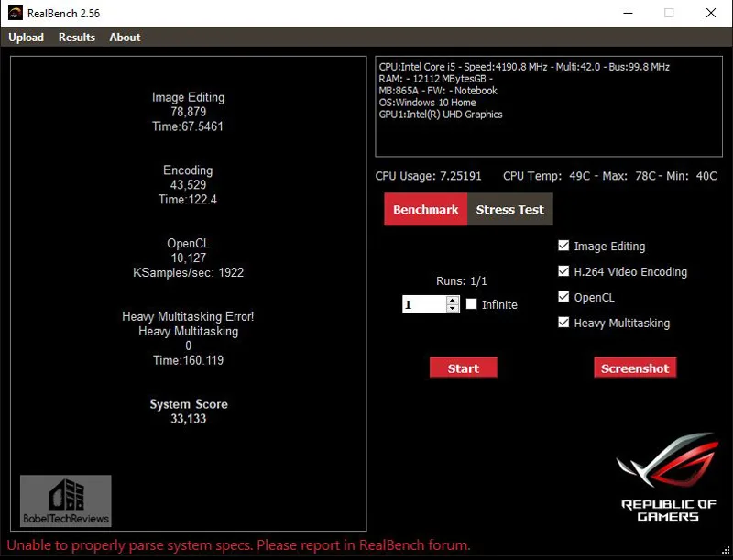Click the System Score value 33,133
Image resolution: width=733 pixels, height=560 pixels.
[x=189, y=419]
